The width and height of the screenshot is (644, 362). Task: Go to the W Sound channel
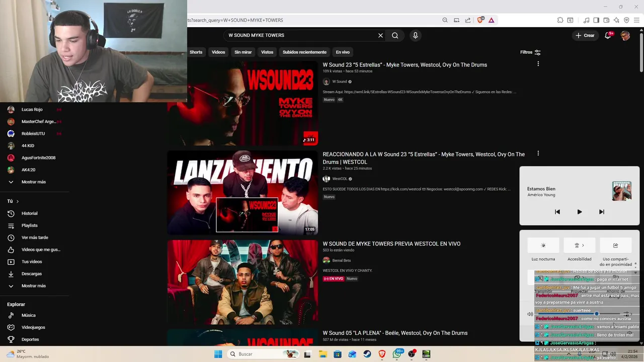(339, 81)
